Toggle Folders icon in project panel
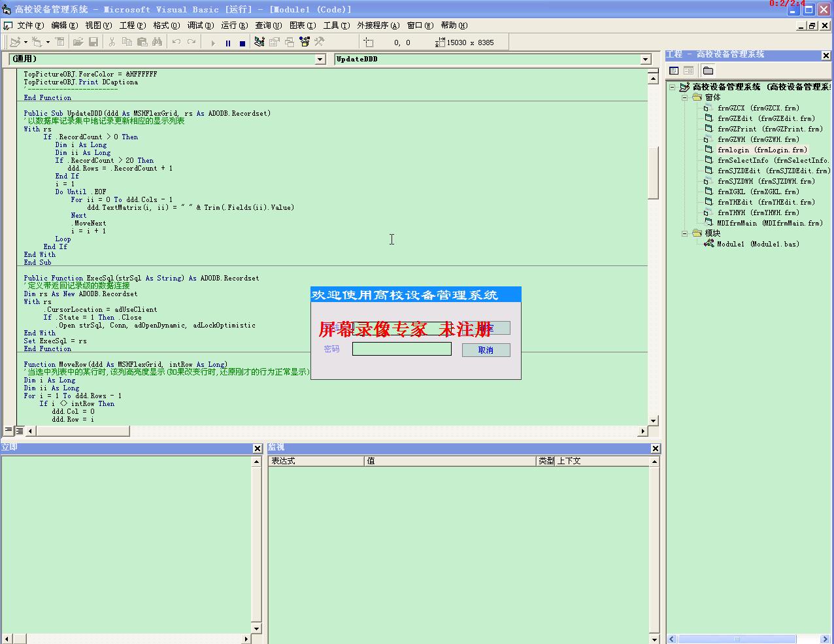The height and width of the screenshot is (644, 834). pos(708,71)
